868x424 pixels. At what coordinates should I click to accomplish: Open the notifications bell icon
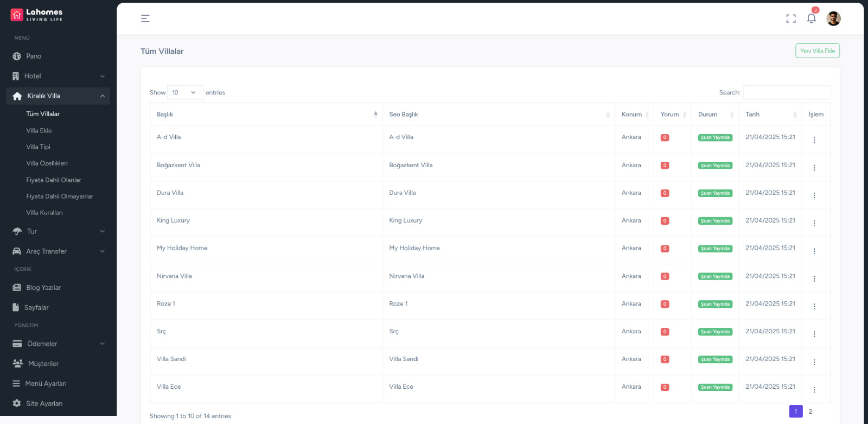click(x=811, y=18)
